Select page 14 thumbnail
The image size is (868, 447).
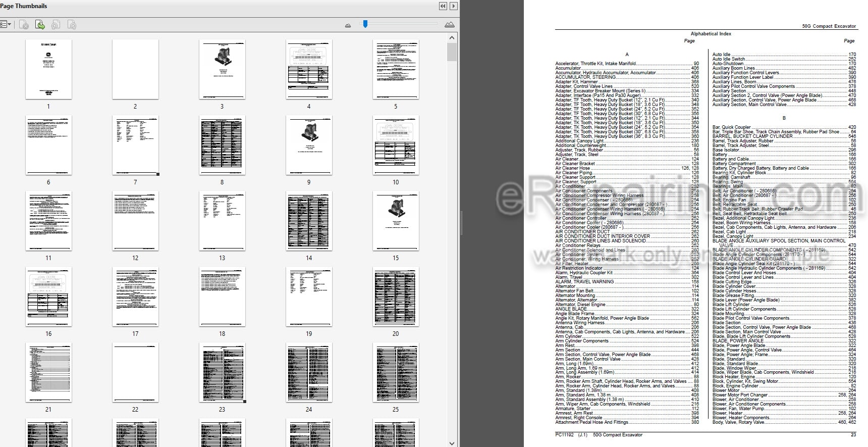point(309,221)
